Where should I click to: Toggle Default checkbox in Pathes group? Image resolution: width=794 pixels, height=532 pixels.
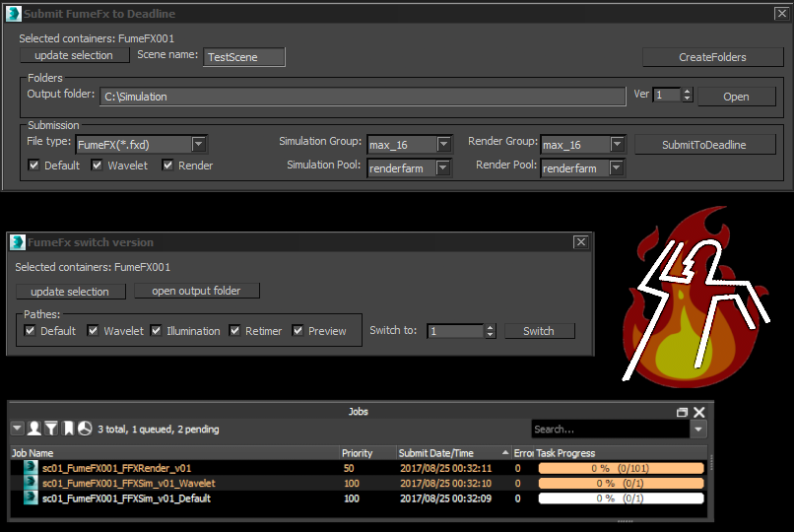[30, 331]
